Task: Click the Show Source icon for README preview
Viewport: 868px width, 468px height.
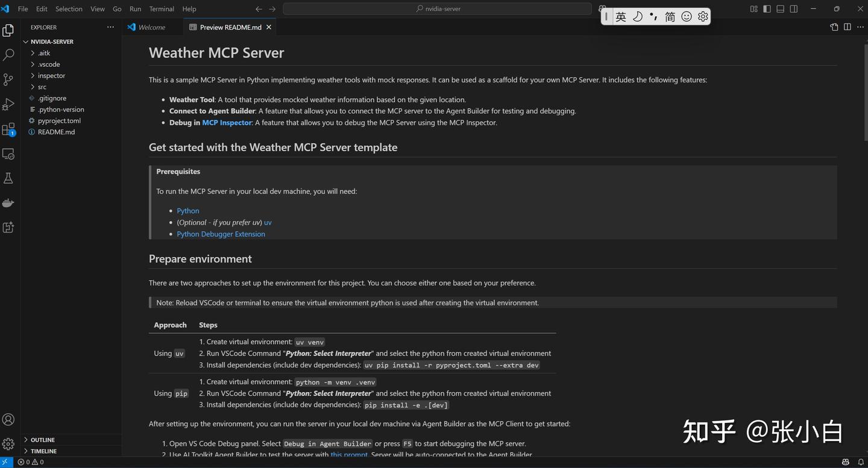Action: [834, 27]
